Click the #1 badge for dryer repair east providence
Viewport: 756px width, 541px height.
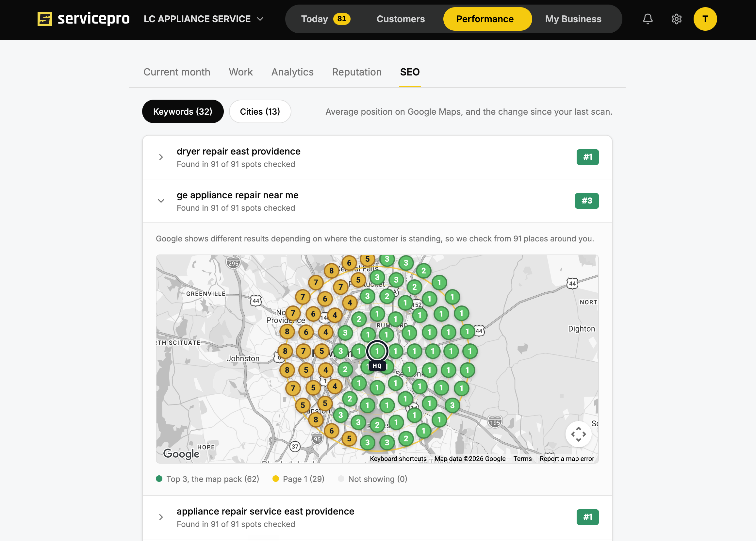point(587,157)
